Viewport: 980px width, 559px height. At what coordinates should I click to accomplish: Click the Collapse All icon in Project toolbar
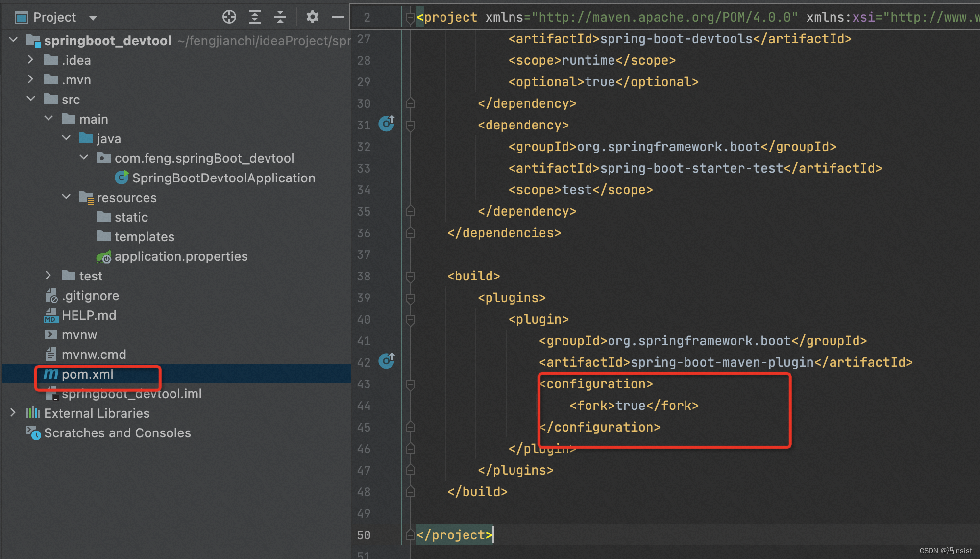point(280,16)
